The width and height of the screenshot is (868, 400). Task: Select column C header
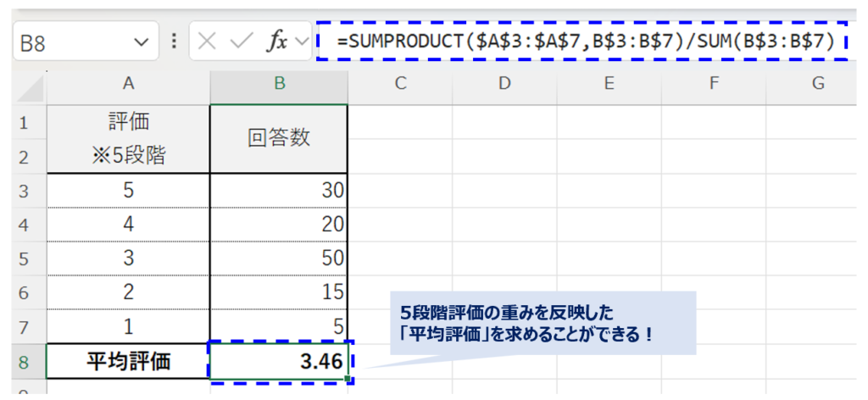(400, 84)
